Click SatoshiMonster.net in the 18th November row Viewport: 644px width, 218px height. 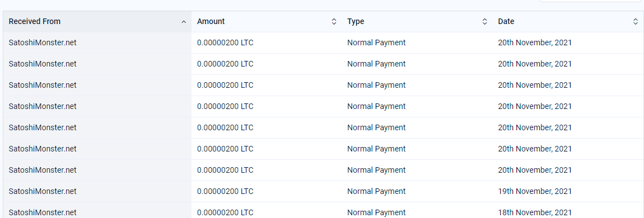[x=43, y=212]
